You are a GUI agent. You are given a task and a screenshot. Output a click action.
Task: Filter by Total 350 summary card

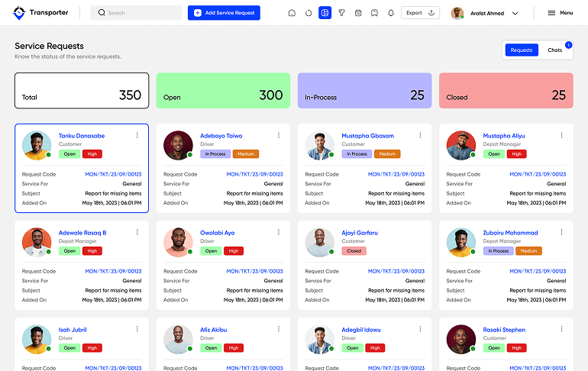[x=82, y=91]
